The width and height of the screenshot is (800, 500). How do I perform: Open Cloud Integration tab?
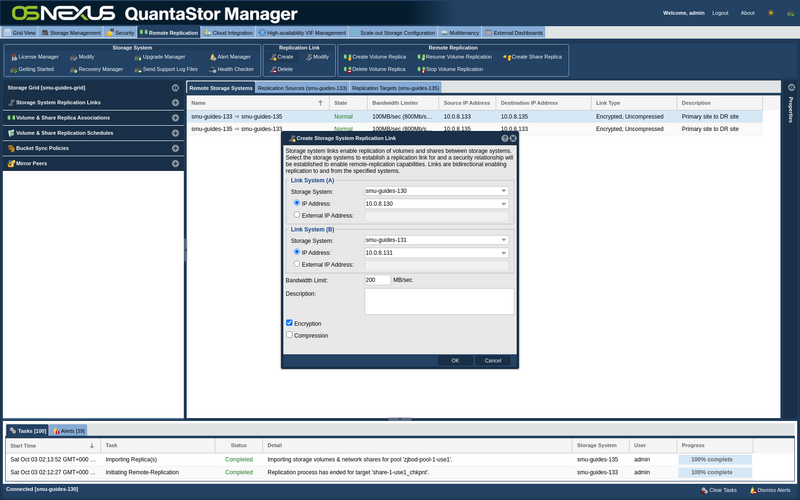228,33
